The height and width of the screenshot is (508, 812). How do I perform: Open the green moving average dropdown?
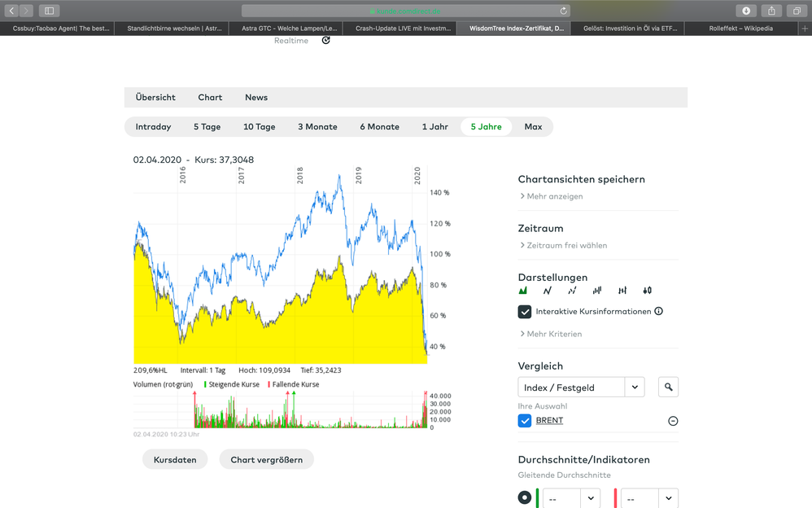click(590, 497)
